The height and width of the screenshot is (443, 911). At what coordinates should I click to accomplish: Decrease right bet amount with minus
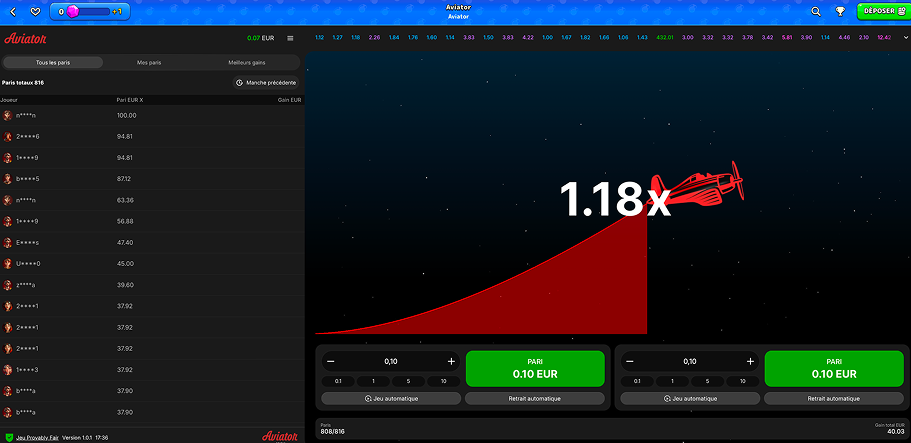[x=630, y=361]
